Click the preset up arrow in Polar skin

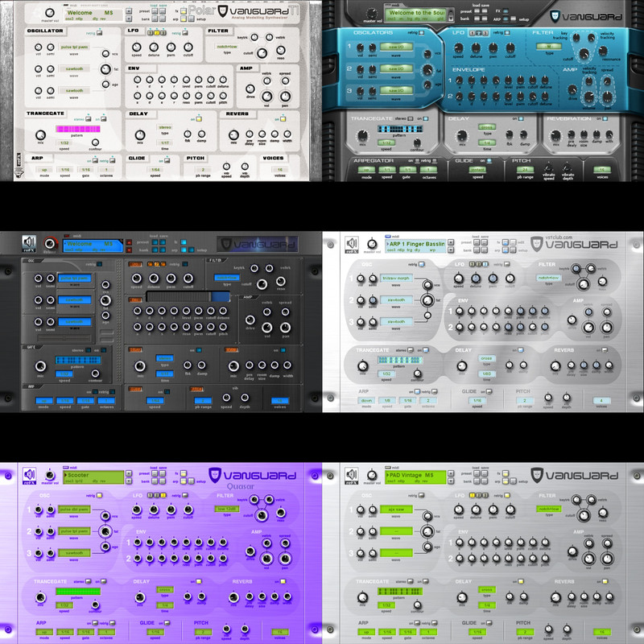pos(129,11)
